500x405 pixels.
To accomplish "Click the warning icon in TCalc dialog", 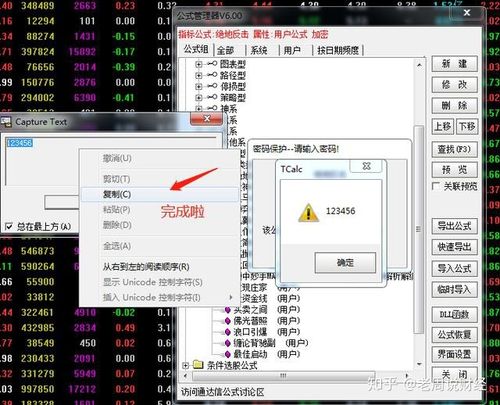I will (308, 213).
